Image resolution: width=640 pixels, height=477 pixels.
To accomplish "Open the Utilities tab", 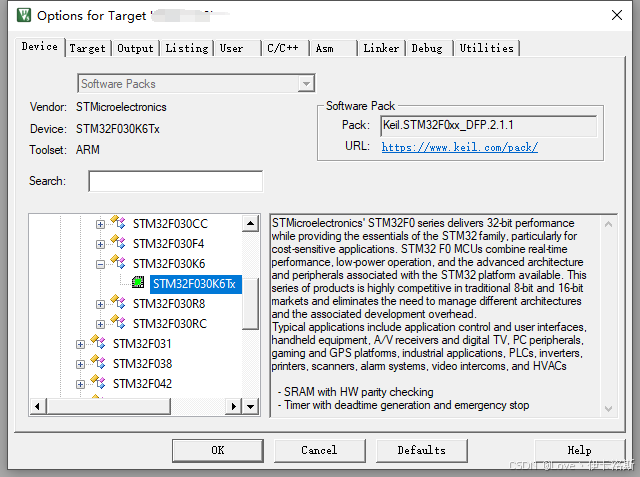I will pyautogui.click(x=487, y=48).
